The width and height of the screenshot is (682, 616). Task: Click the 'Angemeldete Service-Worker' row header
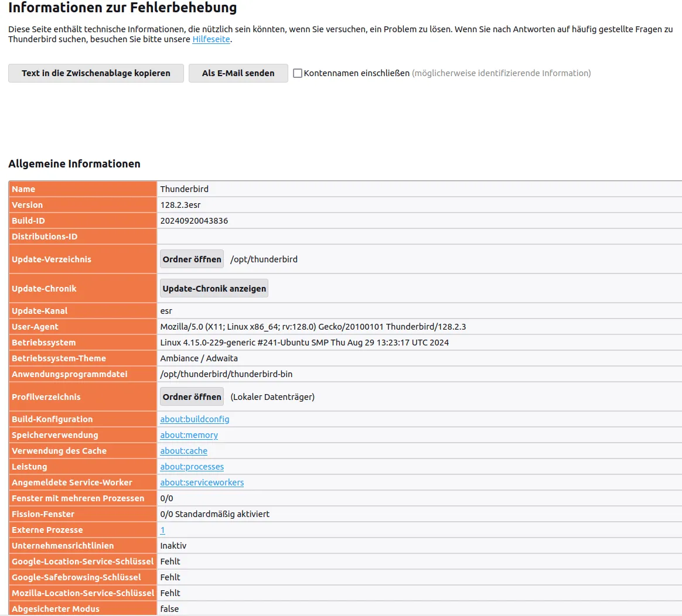point(83,482)
